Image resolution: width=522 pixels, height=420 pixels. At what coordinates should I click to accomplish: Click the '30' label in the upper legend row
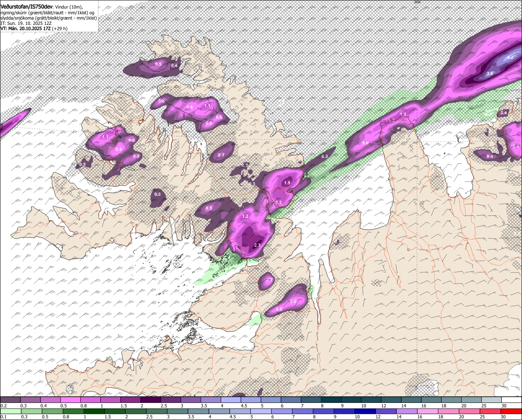click(504, 406)
